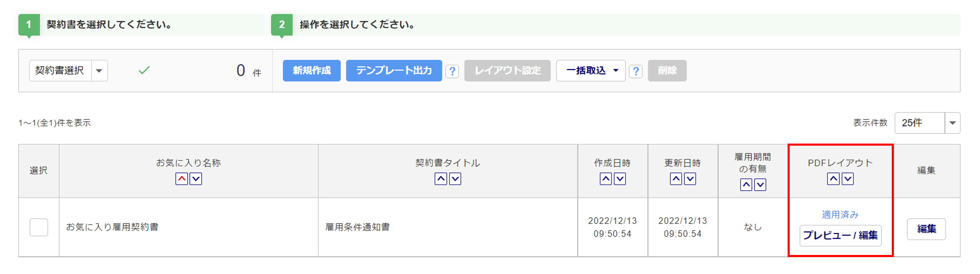The height and width of the screenshot is (274, 980).
Task: Click help icon next to テンプレート出力
Action: [x=452, y=71]
